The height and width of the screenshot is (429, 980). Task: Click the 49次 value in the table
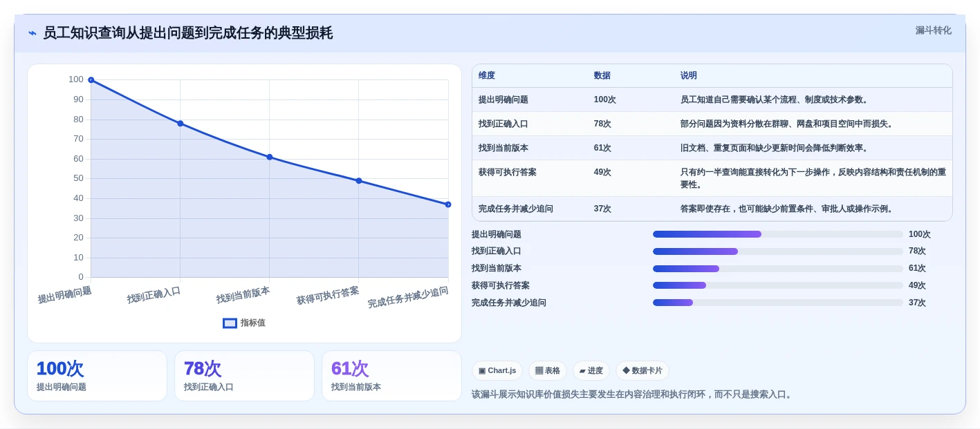click(602, 172)
